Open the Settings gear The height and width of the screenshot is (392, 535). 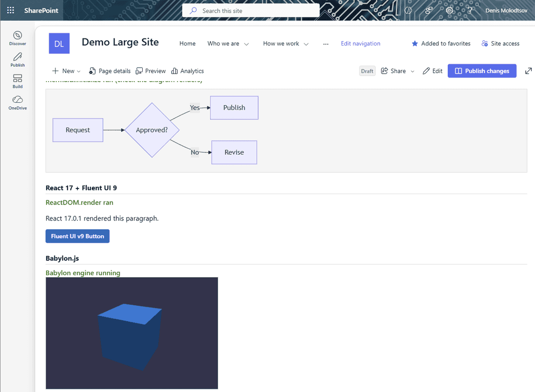pyautogui.click(x=450, y=11)
